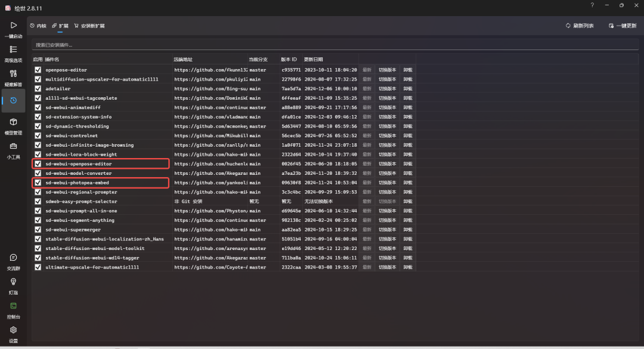Switch to the 安装新扩展 tab
Image resolution: width=644 pixels, height=349 pixels.
pos(90,25)
